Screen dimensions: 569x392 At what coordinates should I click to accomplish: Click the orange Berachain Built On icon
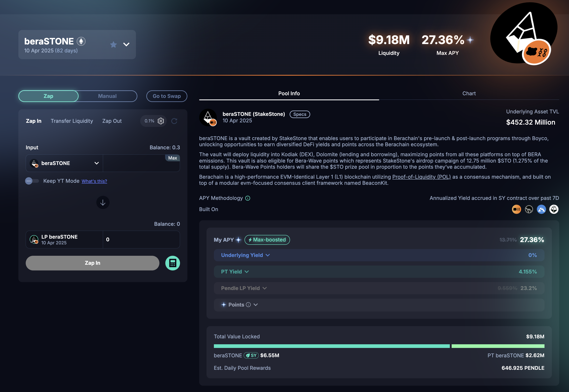(516, 209)
